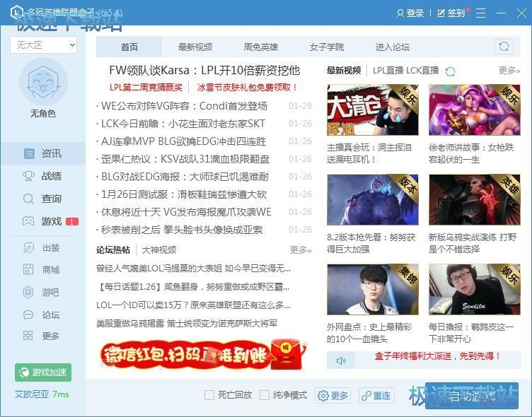
Task: Open the 每日撸报 video thumbnail
Action: coord(474,290)
